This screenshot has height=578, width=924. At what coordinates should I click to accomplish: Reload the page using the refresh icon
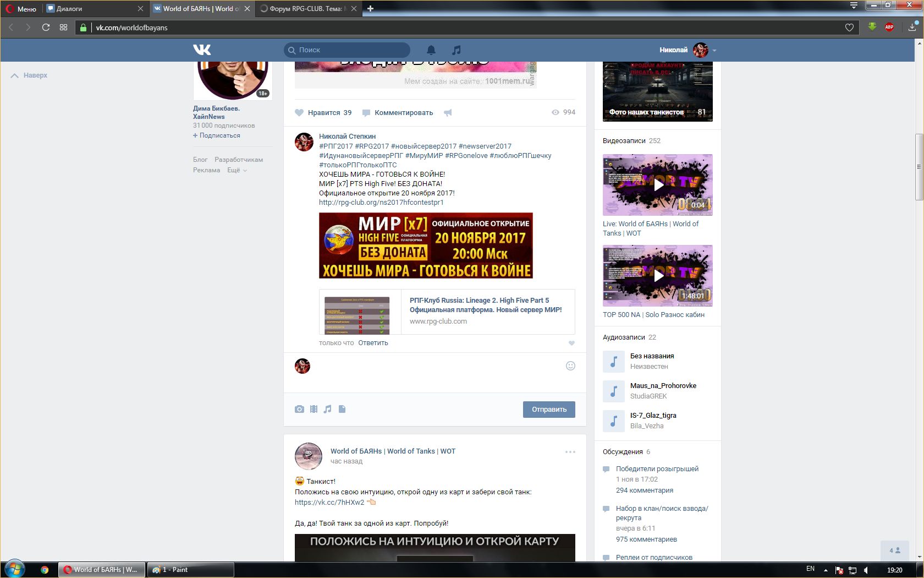click(46, 28)
